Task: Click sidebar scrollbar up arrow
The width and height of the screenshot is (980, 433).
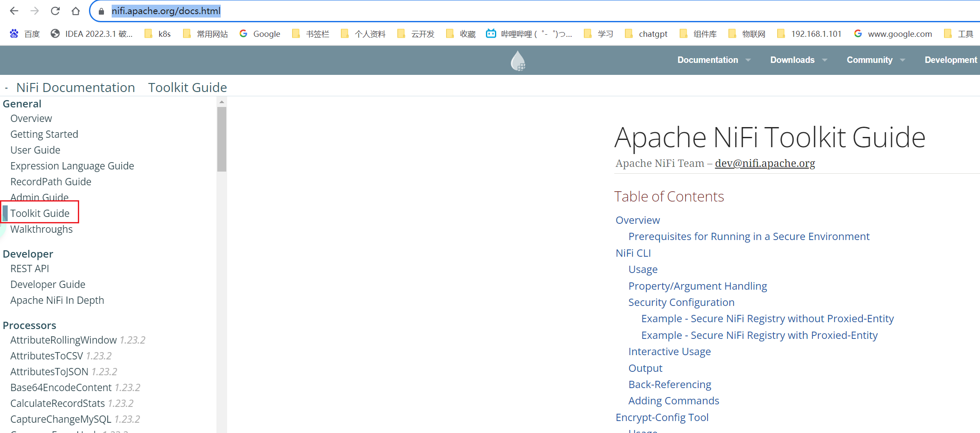Action: [222, 102]
